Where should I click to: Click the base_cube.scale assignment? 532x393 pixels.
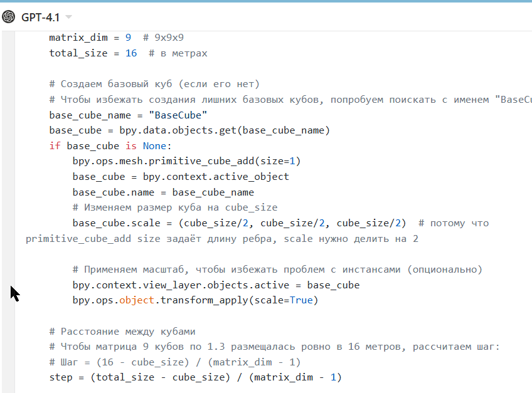[239, 223]
